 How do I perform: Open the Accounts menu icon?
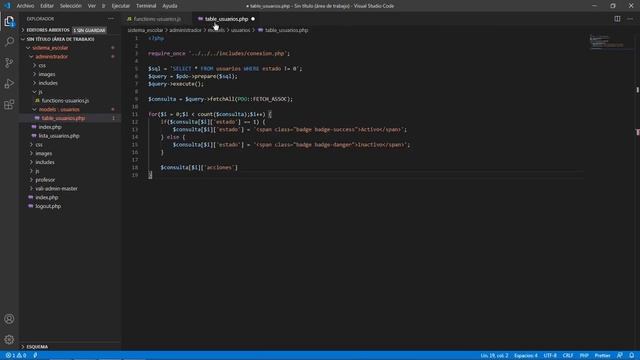[9, 319]
